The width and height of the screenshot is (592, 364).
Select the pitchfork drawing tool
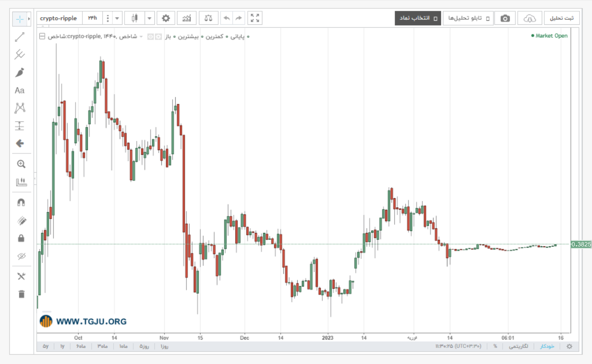click(x=20, y=55)
